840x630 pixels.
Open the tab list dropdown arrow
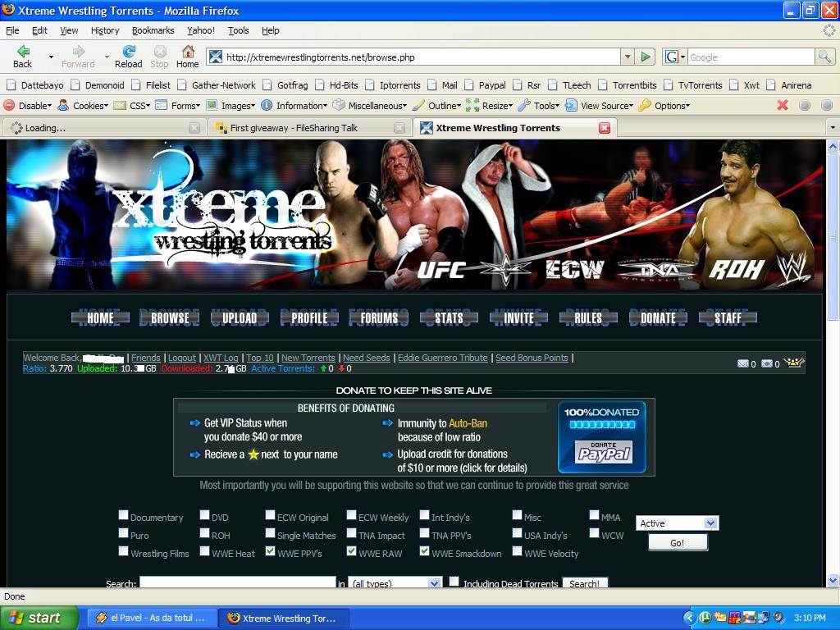click(832, 128)
